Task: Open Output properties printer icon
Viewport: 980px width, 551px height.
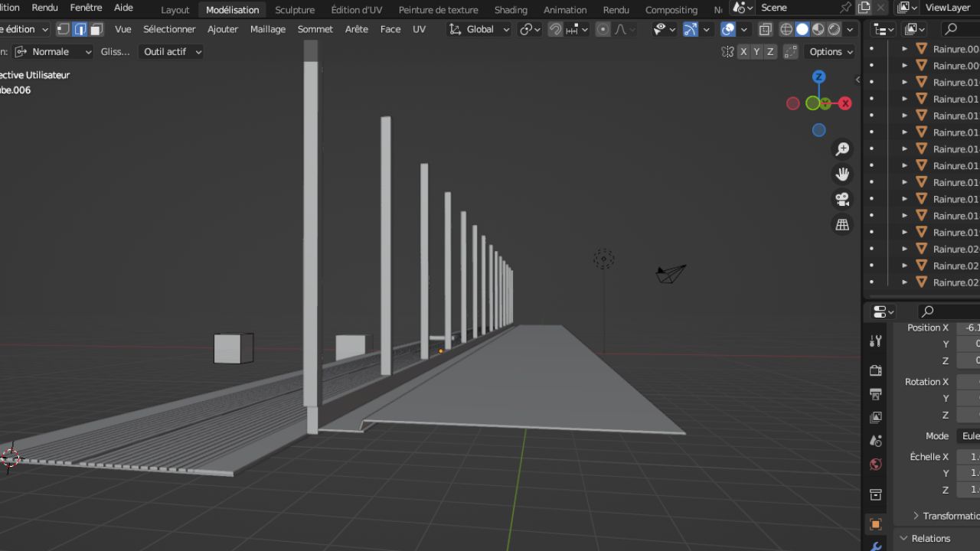Action: 876,394
